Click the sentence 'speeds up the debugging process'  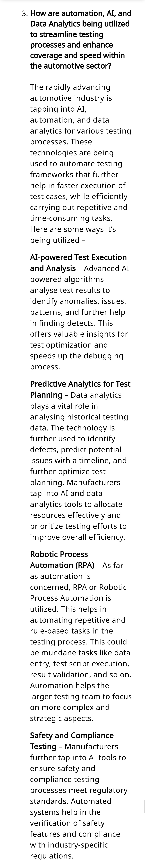77,361
